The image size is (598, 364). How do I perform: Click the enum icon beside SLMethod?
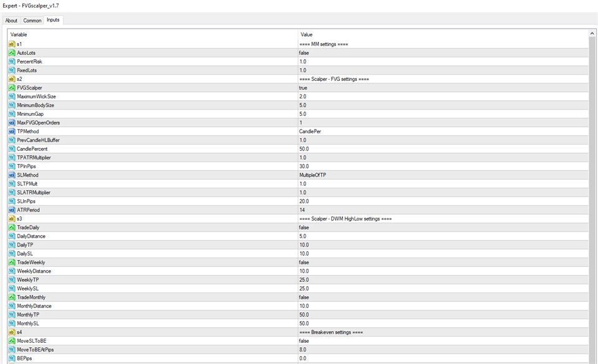pos(12,175)
